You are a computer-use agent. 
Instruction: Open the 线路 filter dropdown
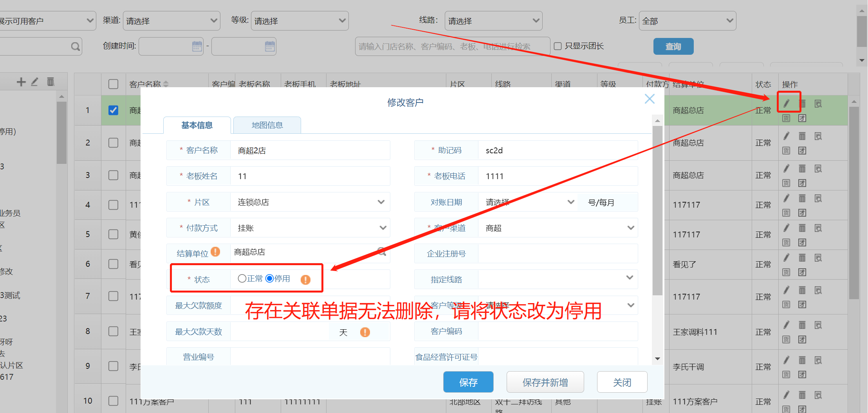[x=493, y=21]
